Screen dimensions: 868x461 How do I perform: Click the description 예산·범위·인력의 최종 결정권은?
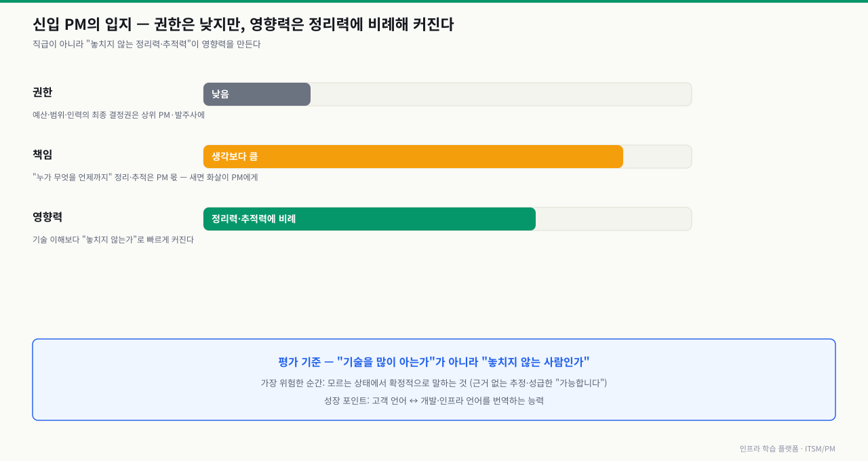coord(119,115)
